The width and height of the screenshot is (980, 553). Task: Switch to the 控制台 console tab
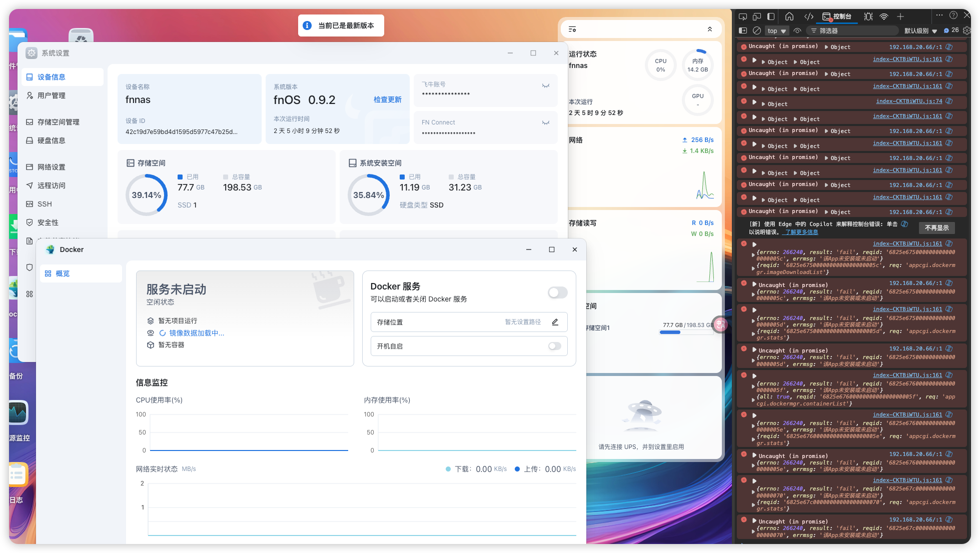coord(837,16)
